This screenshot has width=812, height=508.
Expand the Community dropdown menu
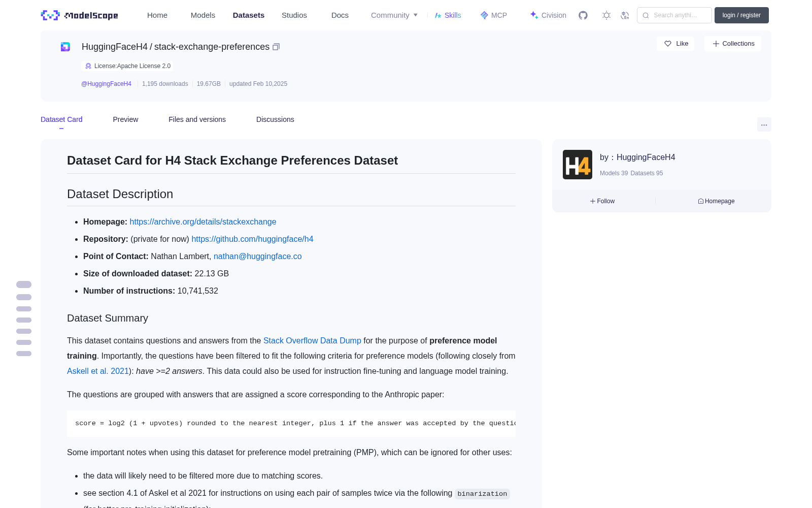(394, 15)
